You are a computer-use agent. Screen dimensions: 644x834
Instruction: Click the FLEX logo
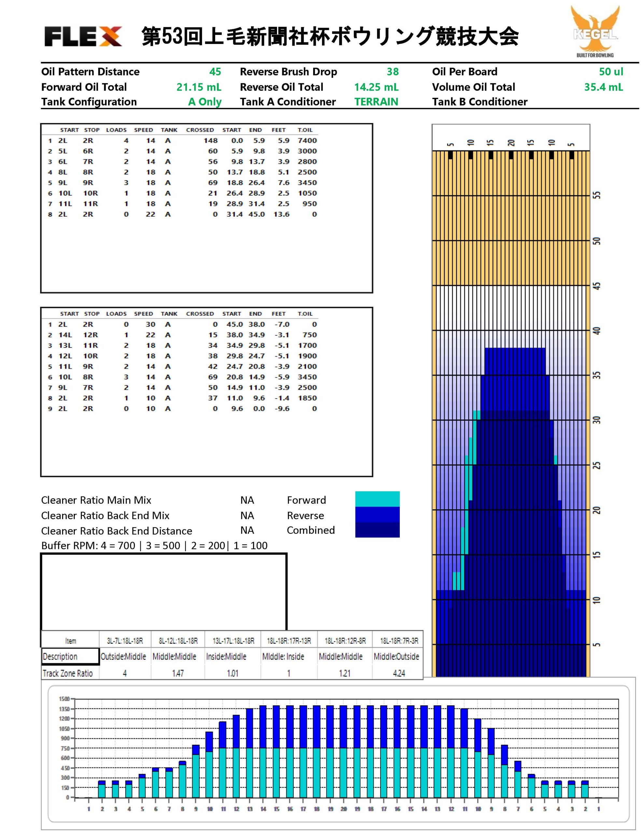[x=83, y=37]
